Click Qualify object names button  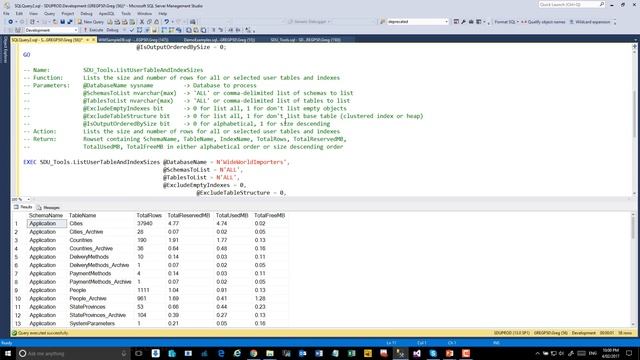(543, 22)
